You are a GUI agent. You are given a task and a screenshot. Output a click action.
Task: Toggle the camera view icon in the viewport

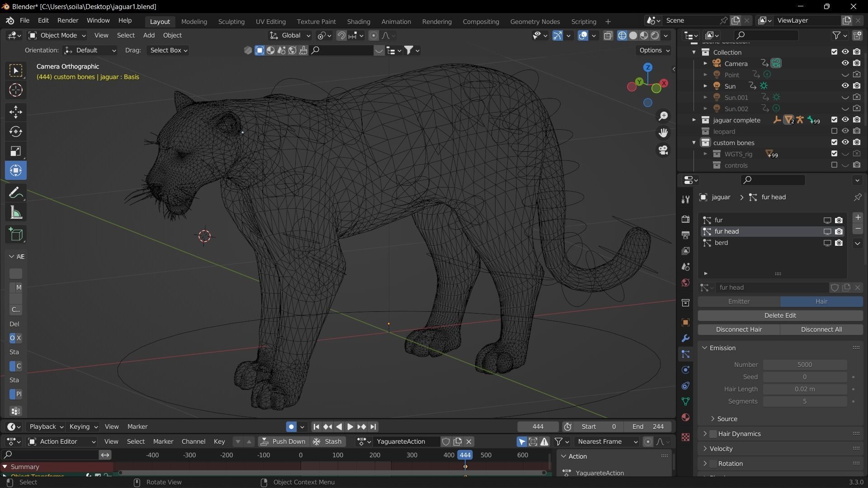click(663, 150)
